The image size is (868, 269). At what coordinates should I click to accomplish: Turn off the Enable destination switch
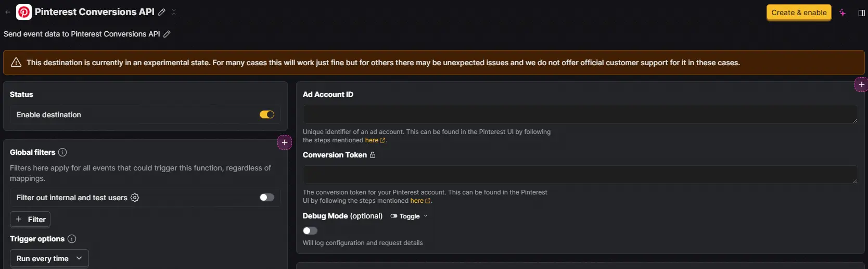pyautogui.click(x=267, y=115)
